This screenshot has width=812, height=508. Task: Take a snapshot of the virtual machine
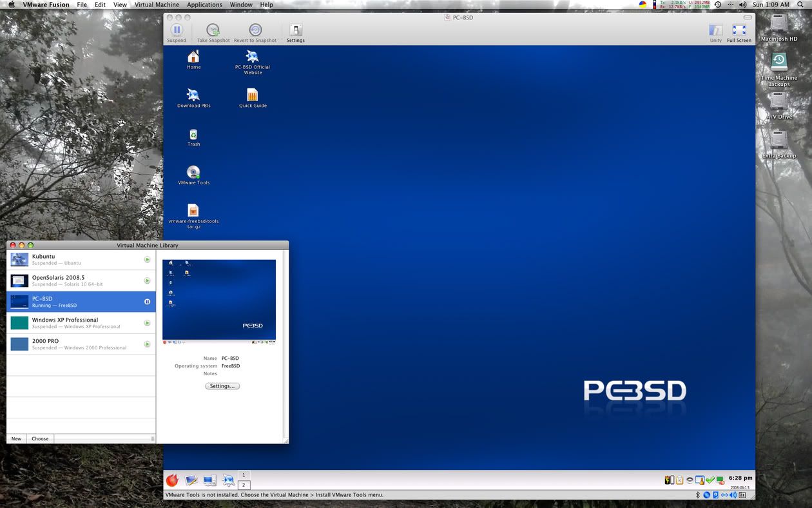[x=213, y=33]
